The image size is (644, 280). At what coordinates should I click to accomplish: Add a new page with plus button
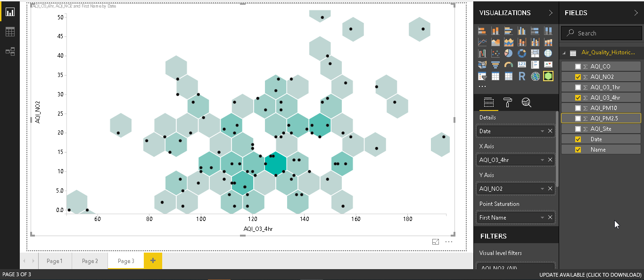click(x=153, y=261)
